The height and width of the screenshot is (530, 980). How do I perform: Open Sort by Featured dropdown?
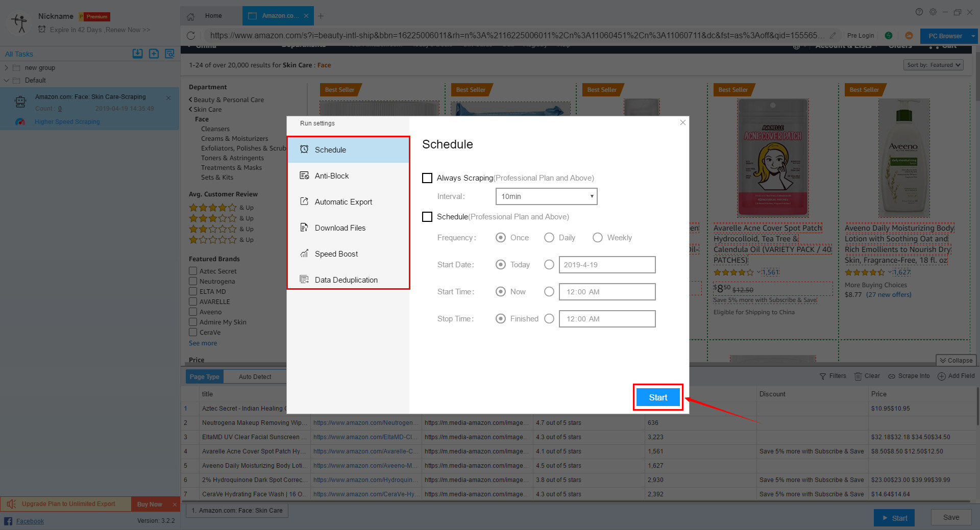coord(934,65)
